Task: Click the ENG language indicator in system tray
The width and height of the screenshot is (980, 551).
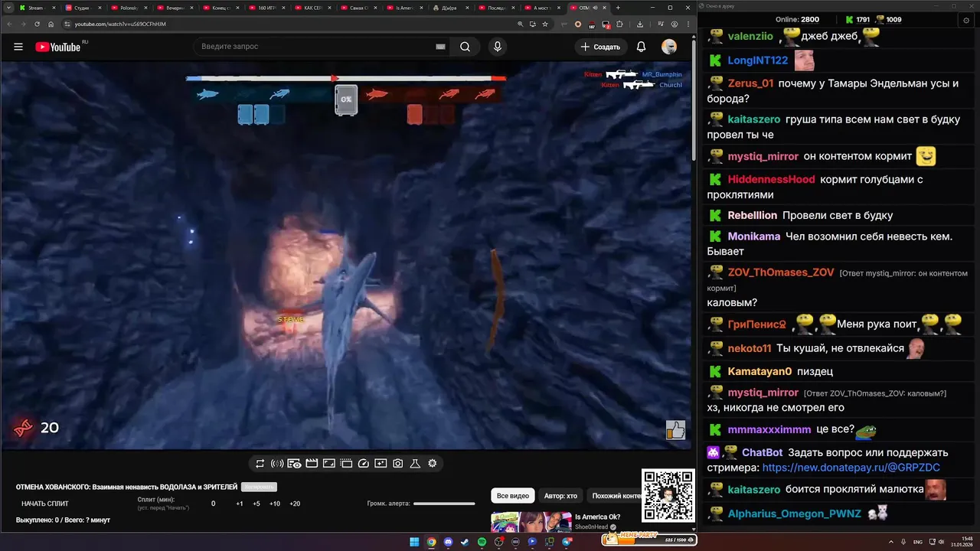Action: point(918,542)
